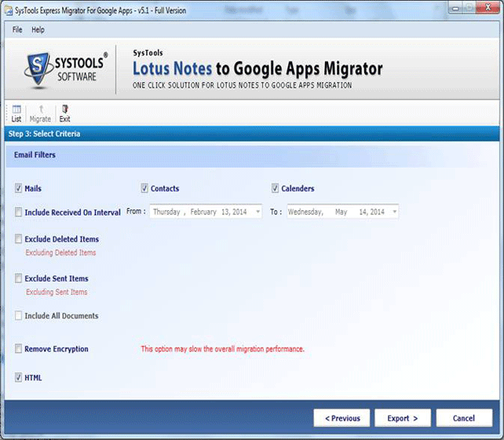Viewport: 504px width, 440px height.
Task: Uncheck the Calenders checkbox
Action: [x=275, y=188]
